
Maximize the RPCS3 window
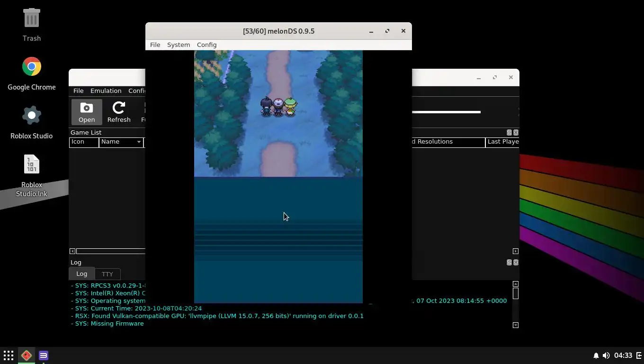coord(495,78)
